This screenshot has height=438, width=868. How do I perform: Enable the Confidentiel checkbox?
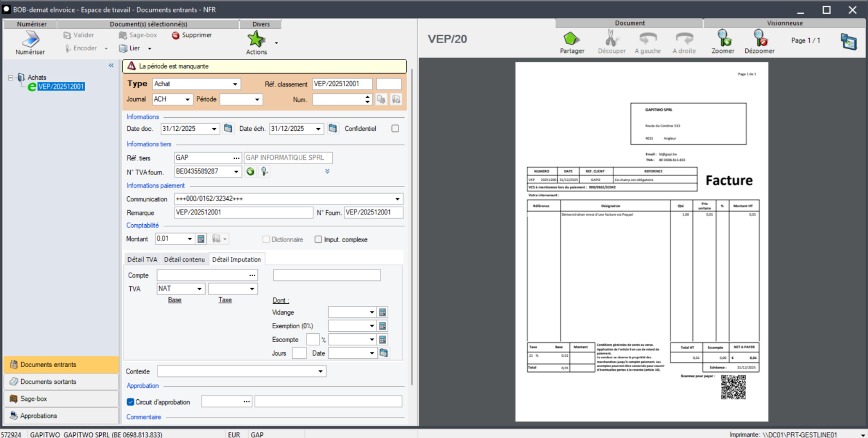point(395,129)
